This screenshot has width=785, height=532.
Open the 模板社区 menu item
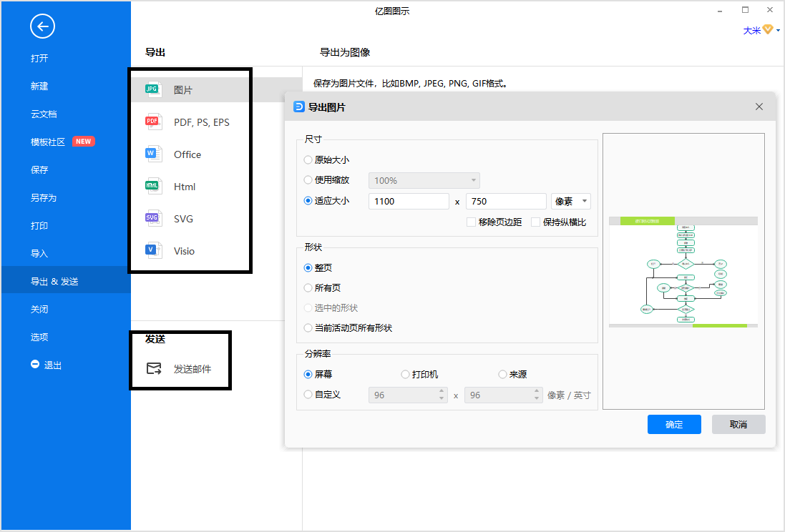pos(48,142)
